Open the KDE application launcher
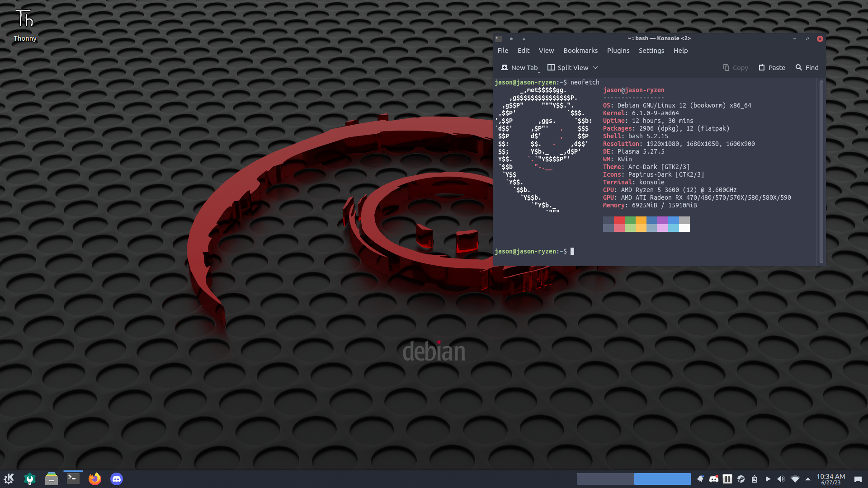The image size is (868, 488). pos(9,479)
